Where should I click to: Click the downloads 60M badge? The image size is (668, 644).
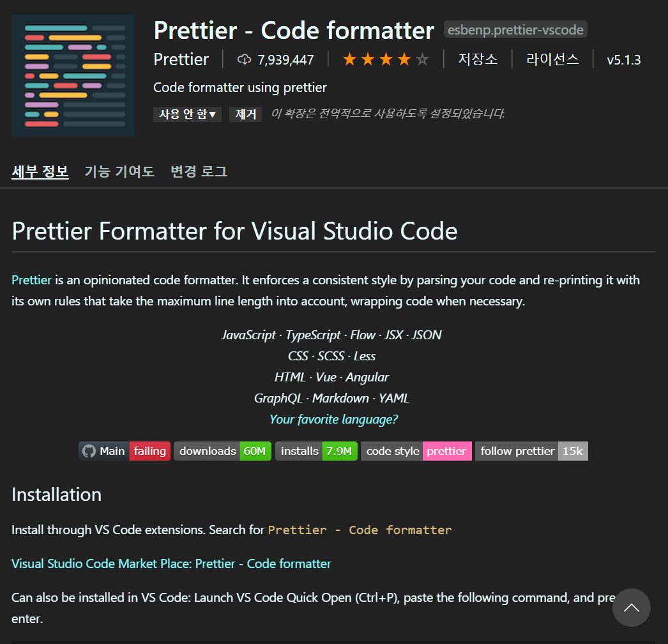tap(222, 451)
